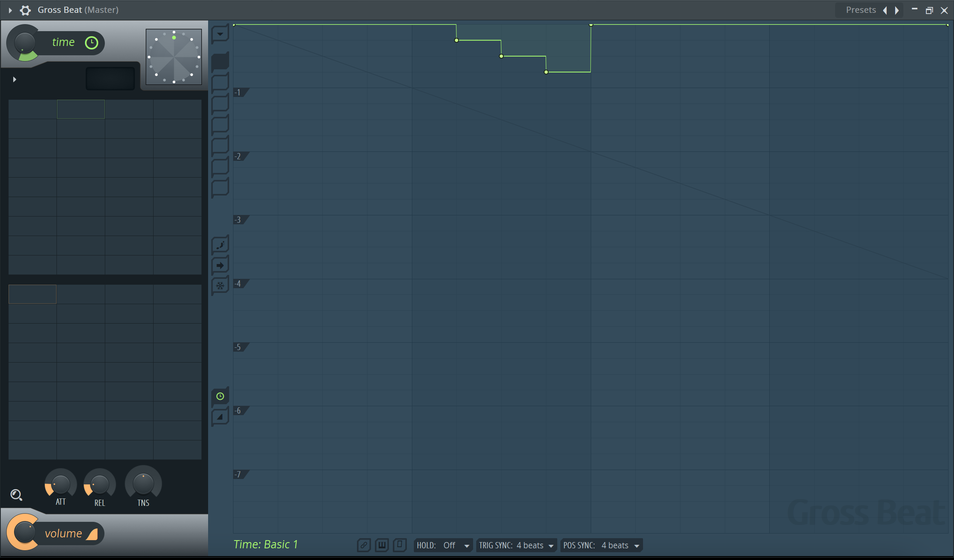Click the -7 row label
Screen dimensions: 954x560
pyautogui.click(x=238, y=474)
